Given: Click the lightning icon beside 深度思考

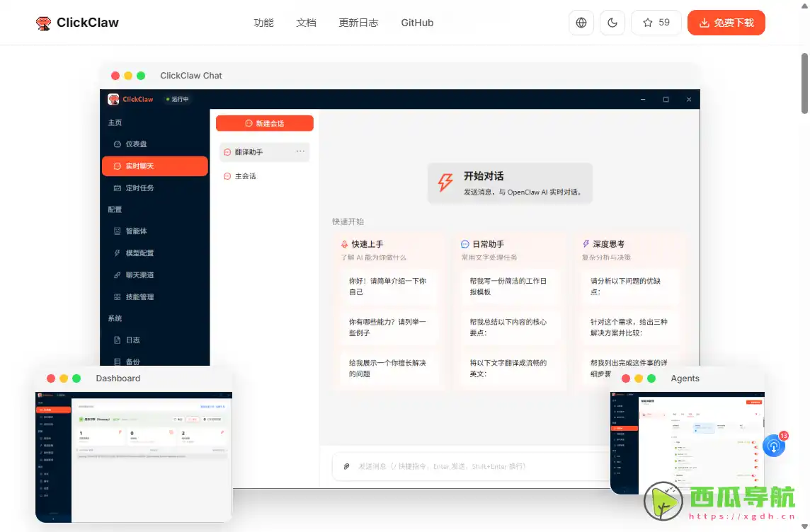Looking at the screenshot, I should tap(586, 243).
